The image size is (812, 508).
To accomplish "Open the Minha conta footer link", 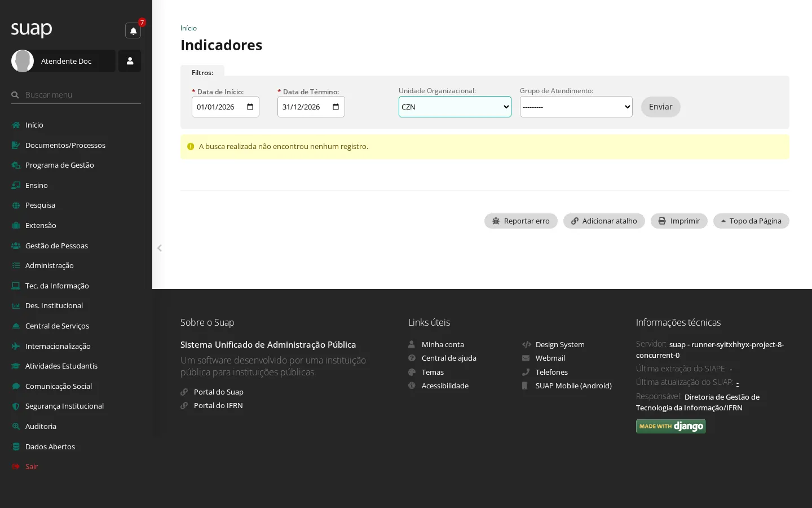I will coord(443,344).
